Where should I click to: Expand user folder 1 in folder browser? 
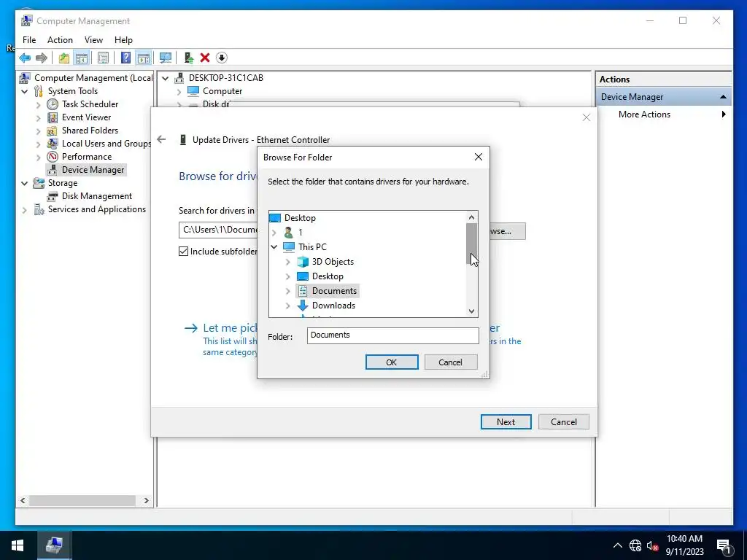click(274, 233)
